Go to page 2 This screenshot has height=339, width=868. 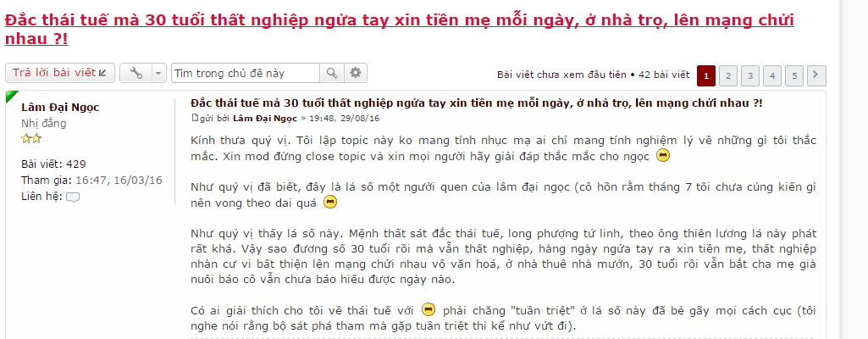[728, 76]
